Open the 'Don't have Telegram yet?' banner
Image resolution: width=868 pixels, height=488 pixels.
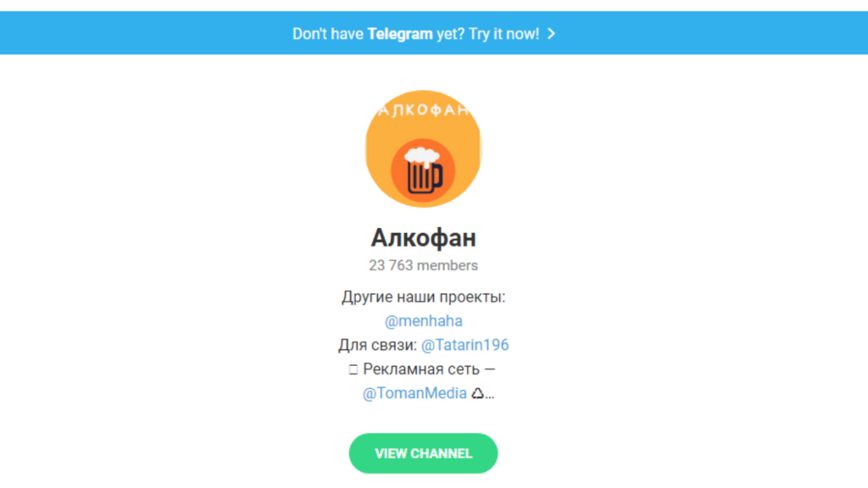pos(434,33)
